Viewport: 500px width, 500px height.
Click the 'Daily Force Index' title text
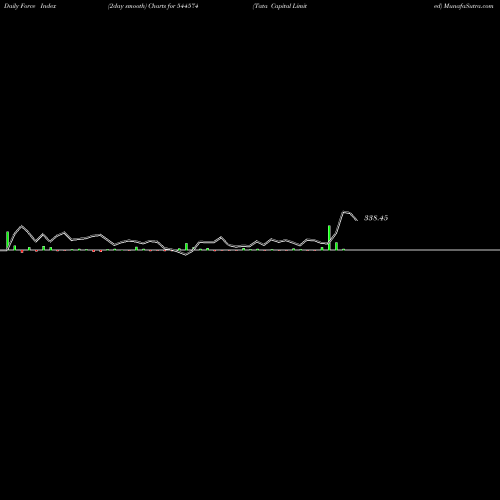(30, 6)
